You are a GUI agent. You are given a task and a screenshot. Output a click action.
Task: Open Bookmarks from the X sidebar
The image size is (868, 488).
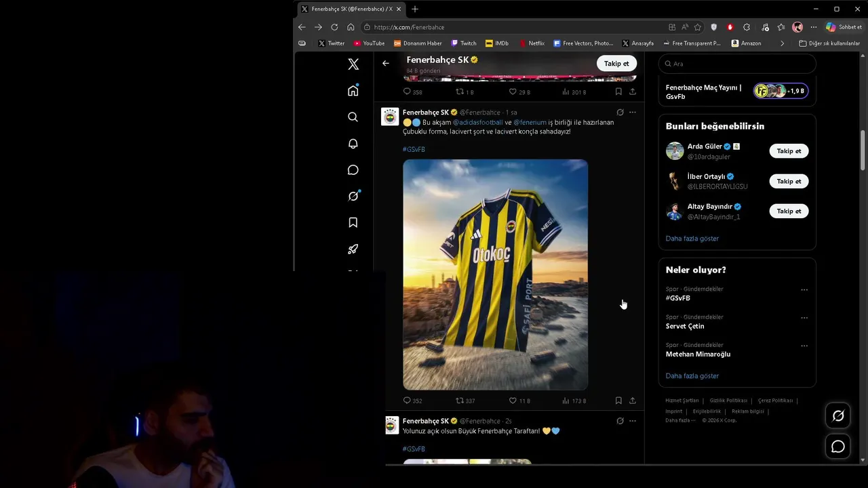coord(353,222)
